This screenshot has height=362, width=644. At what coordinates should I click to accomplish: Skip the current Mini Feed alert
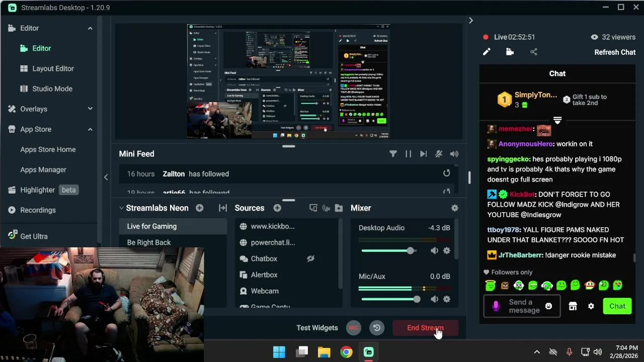[423, 154]
